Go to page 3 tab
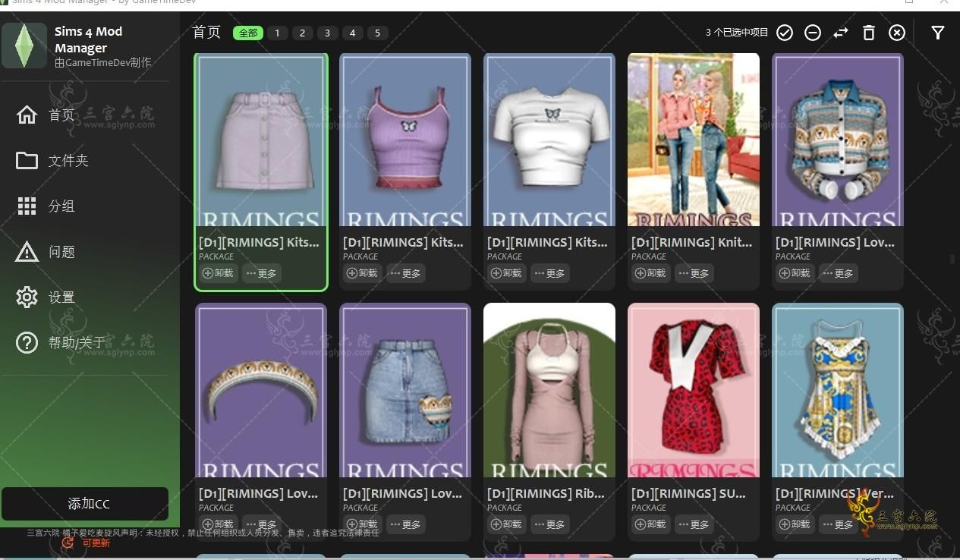 (x=327, y=33)
